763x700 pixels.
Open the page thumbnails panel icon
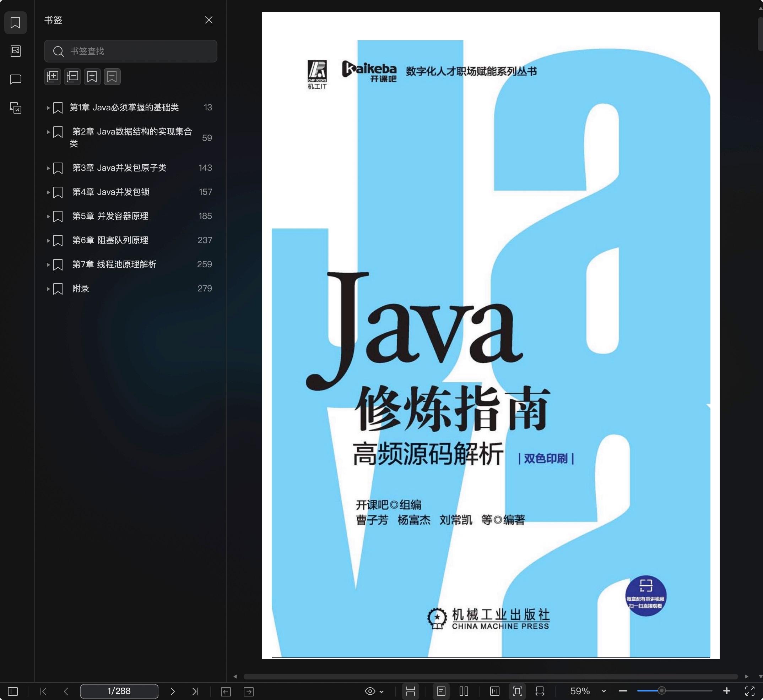(x=16, y=51)
